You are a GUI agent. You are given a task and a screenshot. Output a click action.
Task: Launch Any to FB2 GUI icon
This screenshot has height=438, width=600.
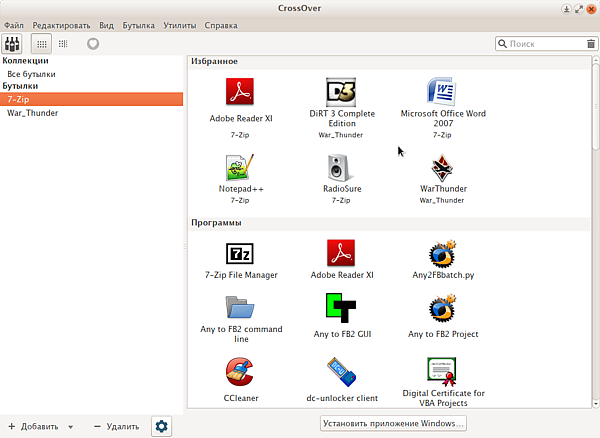tap(341, 308)
